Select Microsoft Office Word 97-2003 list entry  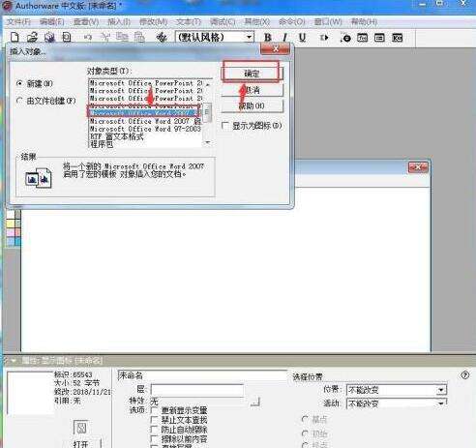coord(145,129)
